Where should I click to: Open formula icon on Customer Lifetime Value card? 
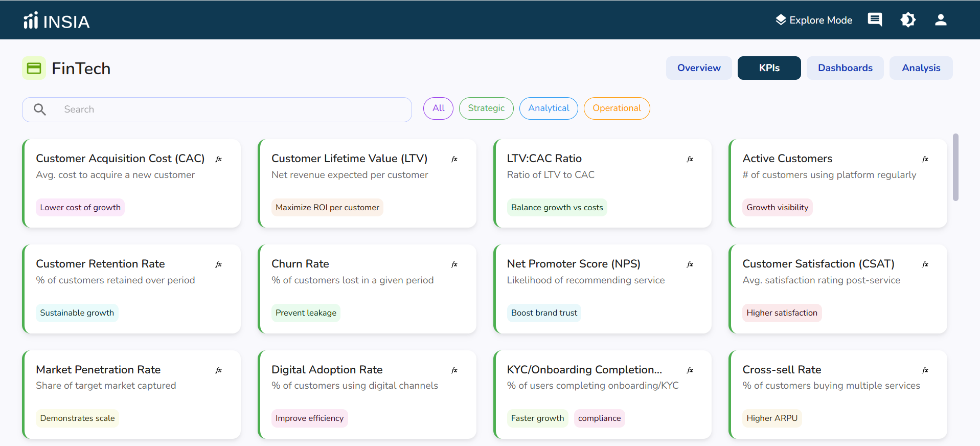tap(454, 159)
